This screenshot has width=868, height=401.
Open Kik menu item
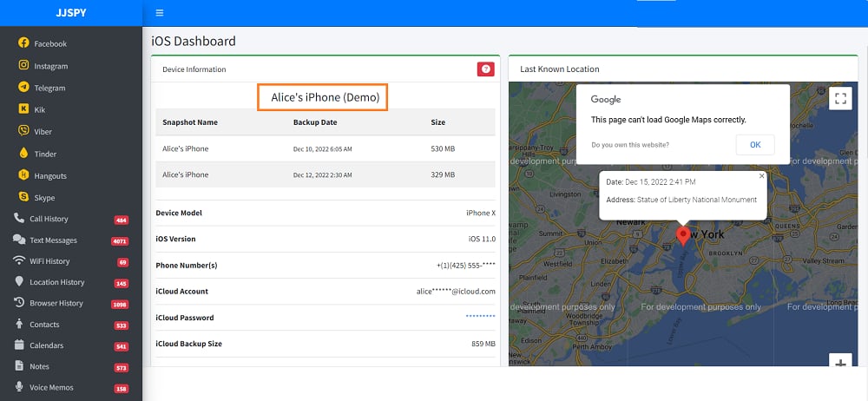[x=40, y=109]
